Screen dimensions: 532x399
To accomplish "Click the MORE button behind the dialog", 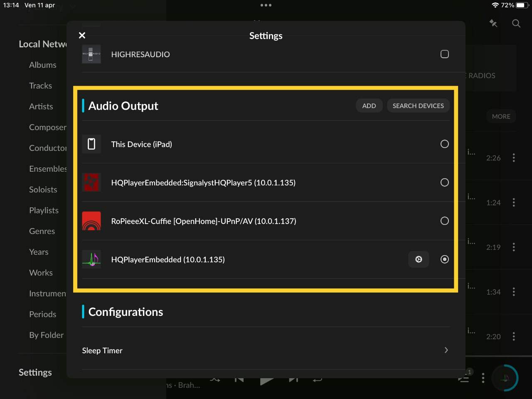I will pyautogui.click(x=501, y=116).
